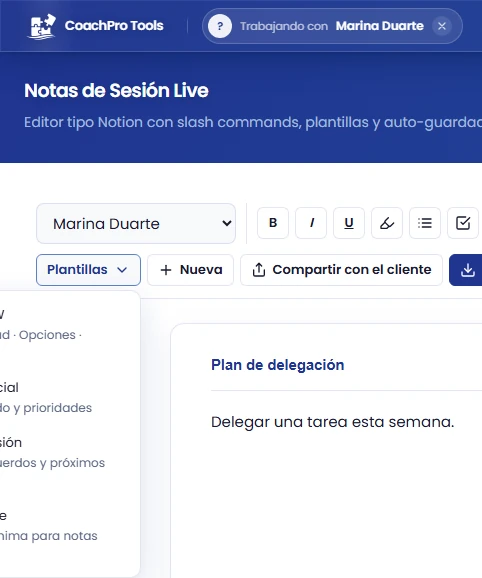Screen dimensions: 482x578
Task: Open the CoachPro Tools home link
Action: click(x=95, y=26)
